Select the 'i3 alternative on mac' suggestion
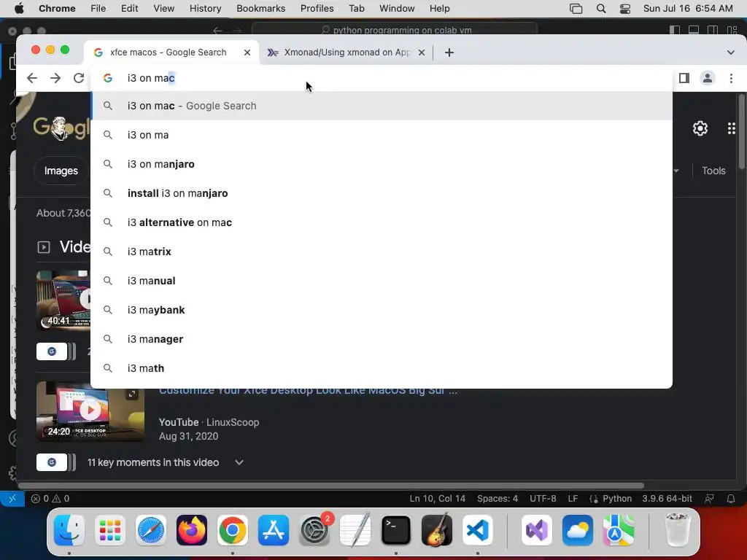This screenshot has width=747, height=560. tap(381, 222)
